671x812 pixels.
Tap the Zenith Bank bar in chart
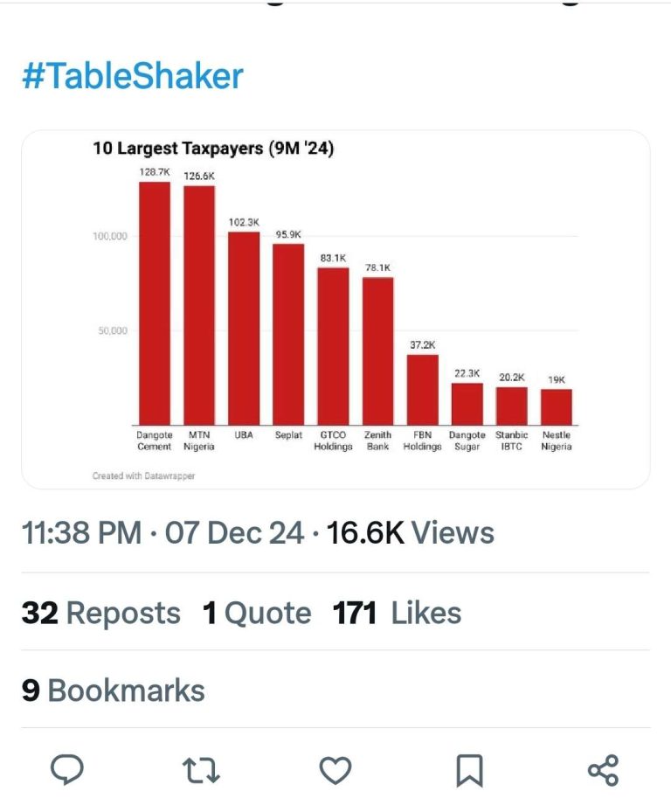(x=378, y=350)
